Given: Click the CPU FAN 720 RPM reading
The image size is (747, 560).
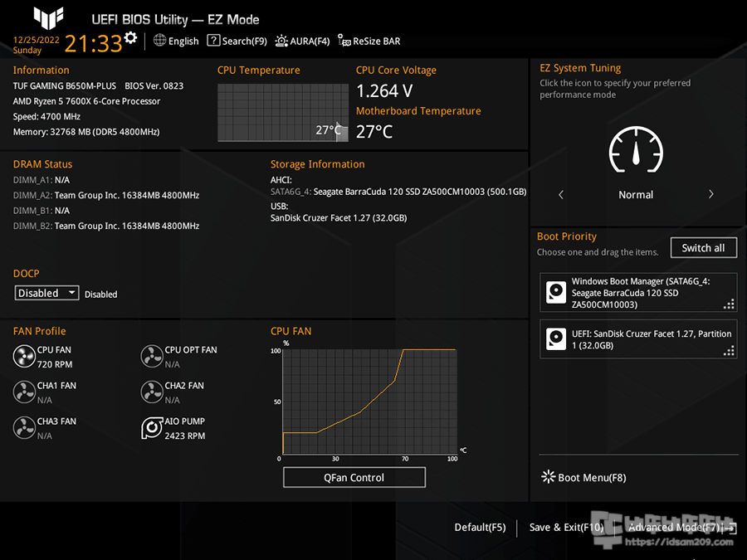Looking at the screenshot, I should 55,364.
